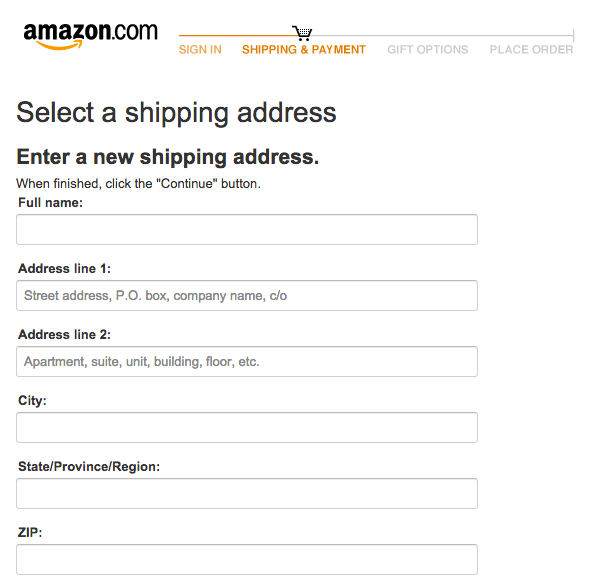Click the shopping cart progress icon
597x588 pixels.
click(302, 34)
